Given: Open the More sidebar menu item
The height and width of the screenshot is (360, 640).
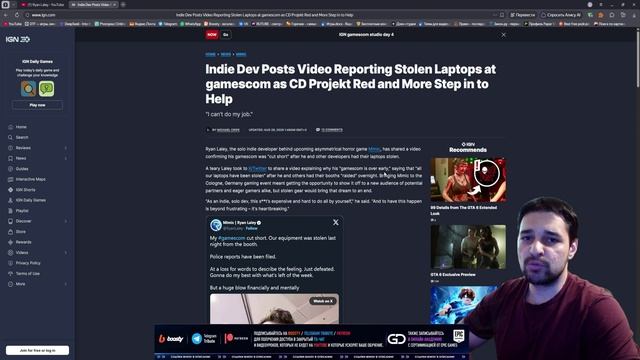Looking at the screenshot, I should pos(20,284).
